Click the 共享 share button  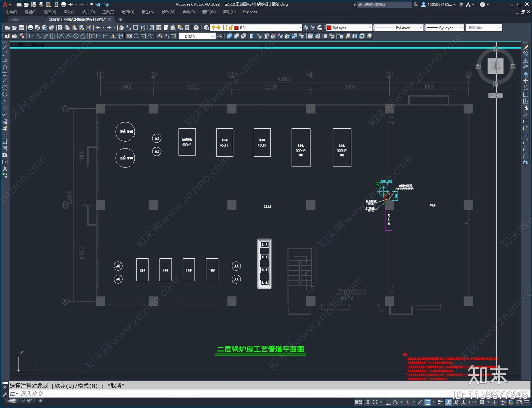coord(102,5)
